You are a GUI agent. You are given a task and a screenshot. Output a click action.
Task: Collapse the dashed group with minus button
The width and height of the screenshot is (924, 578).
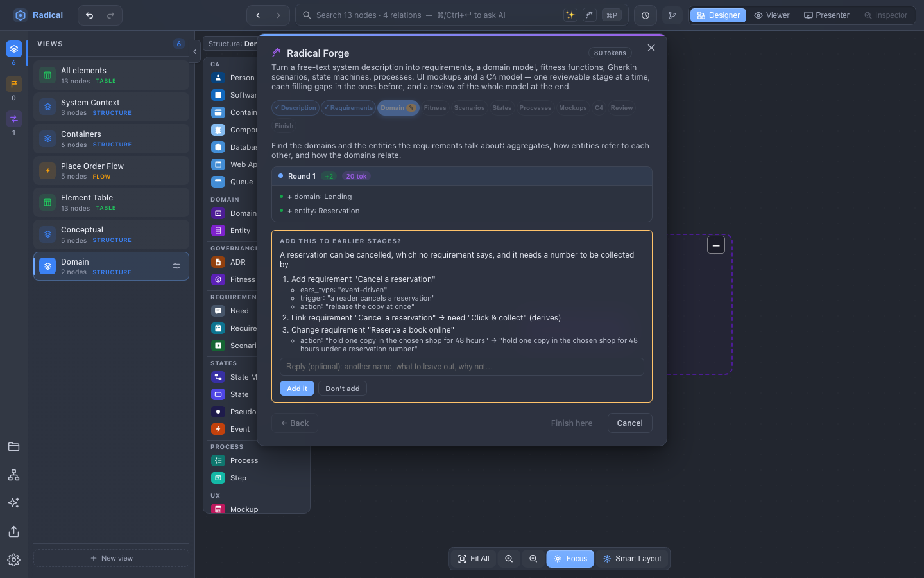pyautogui.click(x=716, y=245)
